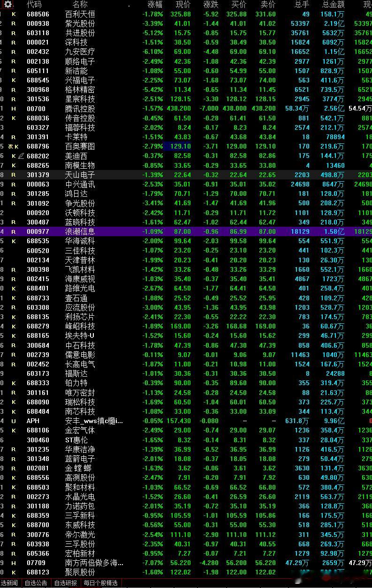The image size is (372, 588).
Task: Select the stock named 兴福电子
Action: 80,81
